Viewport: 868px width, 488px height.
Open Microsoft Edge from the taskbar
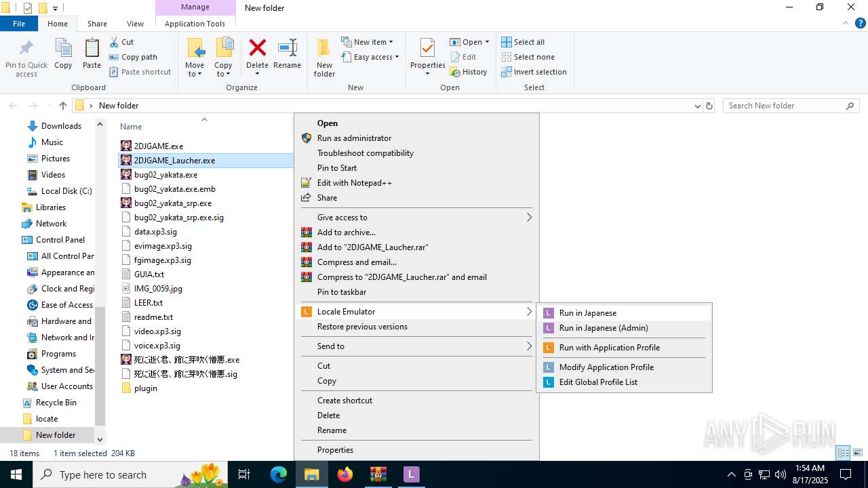(x=279, y=474)
